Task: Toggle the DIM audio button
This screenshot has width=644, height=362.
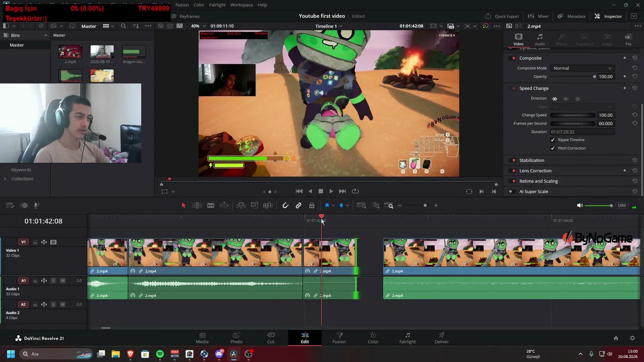Action: pos(622,206)
